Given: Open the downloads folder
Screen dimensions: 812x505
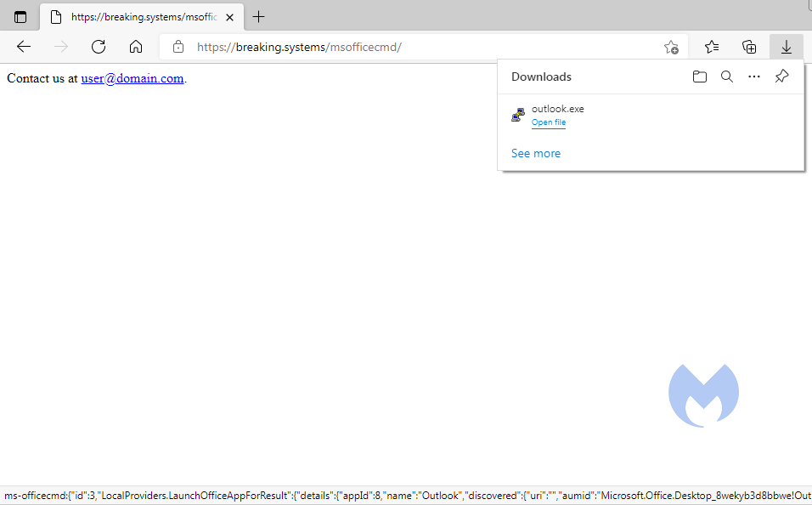Looking at the screenshot, I should [700, 77].
